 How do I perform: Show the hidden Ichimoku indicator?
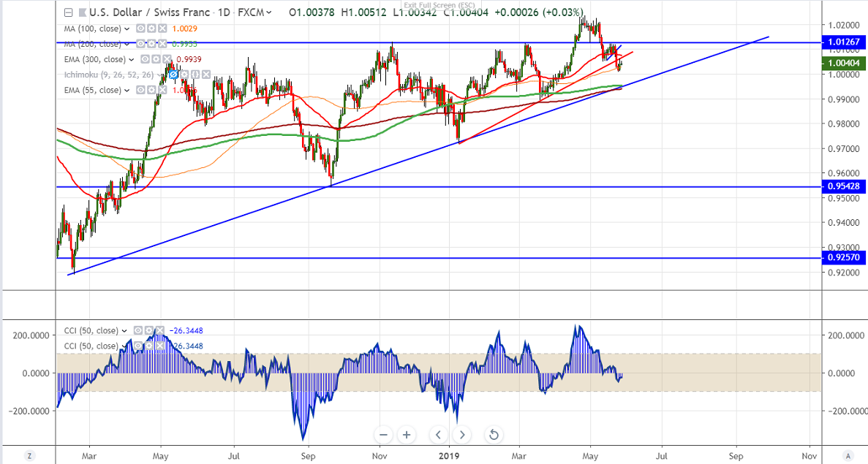click(174, 75)
